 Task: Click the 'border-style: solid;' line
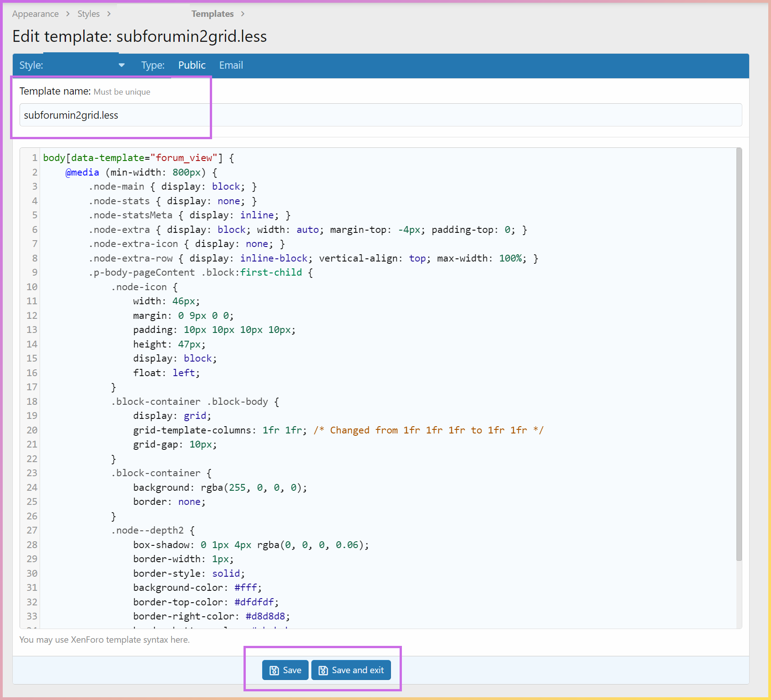(189, 574)
